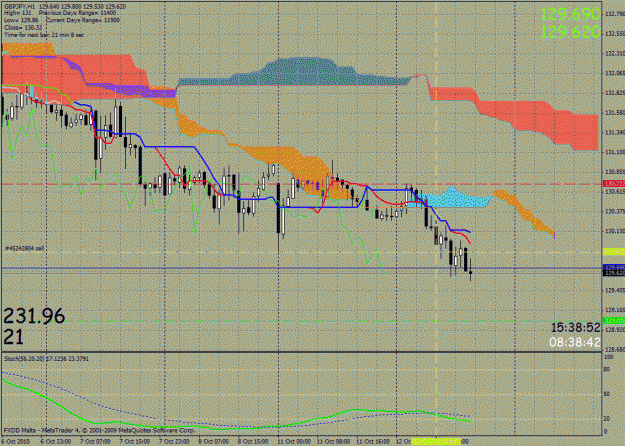Click the 20 level on stochastic scale
The width and height of the screenshot is (625, 446).
pos(607,419)
